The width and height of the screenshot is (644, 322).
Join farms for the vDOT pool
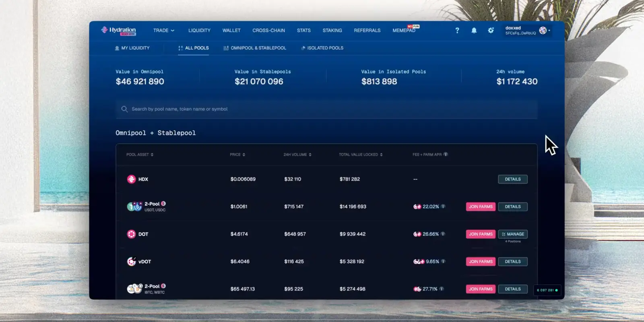tap(481, 262)
